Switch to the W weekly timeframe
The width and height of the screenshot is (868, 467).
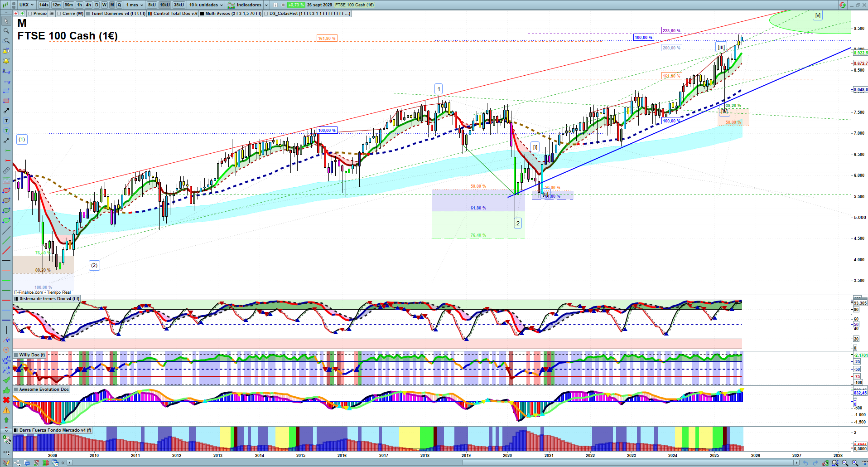coord(104,5)
